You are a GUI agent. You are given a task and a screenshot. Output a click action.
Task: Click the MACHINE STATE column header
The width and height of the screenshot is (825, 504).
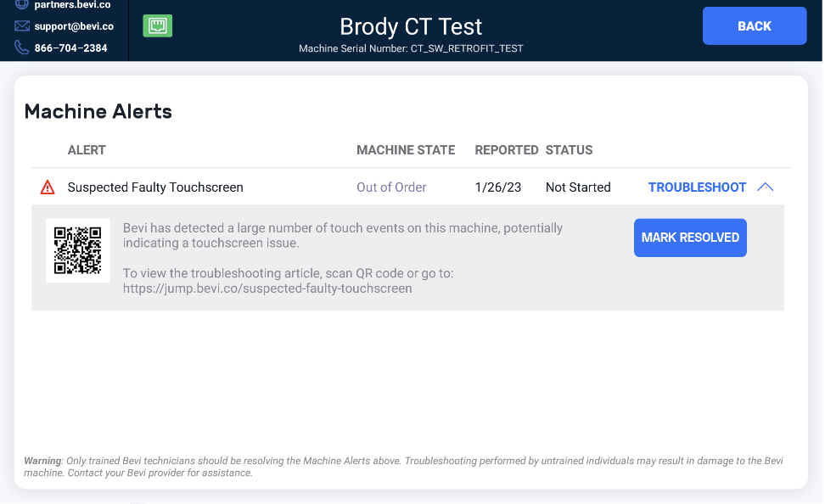pos(406,150)
